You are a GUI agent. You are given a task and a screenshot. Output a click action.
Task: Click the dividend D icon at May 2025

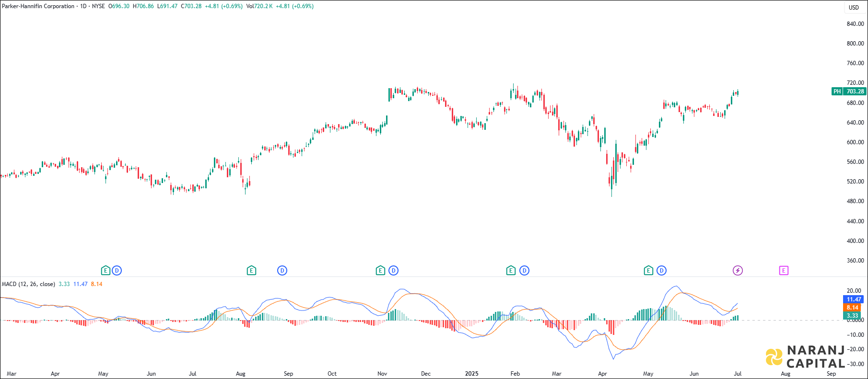[x=661, y=271]
